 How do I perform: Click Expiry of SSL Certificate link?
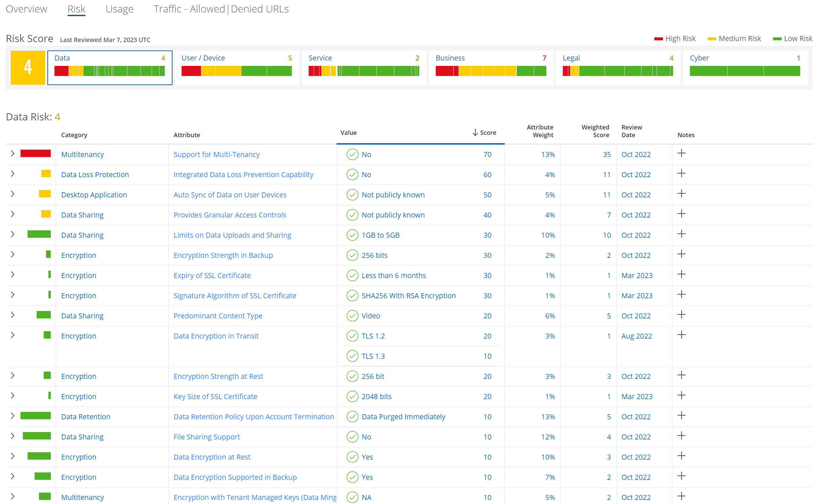tap(212, 275)
